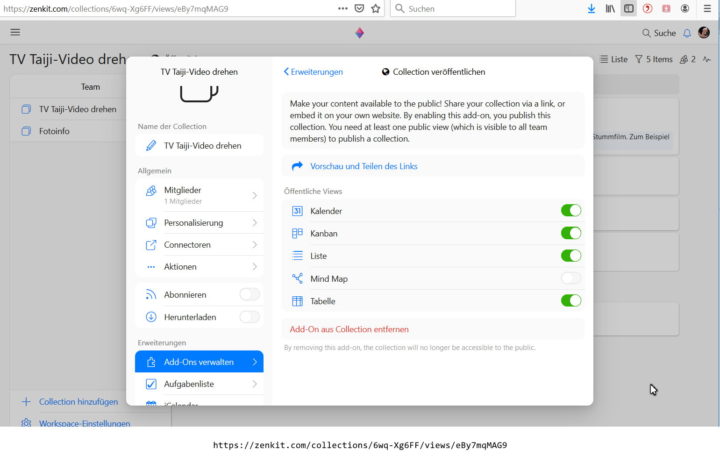The image size is (720, 464).
Task: Click the Mind Map view icon
Action: coord(297,278)
